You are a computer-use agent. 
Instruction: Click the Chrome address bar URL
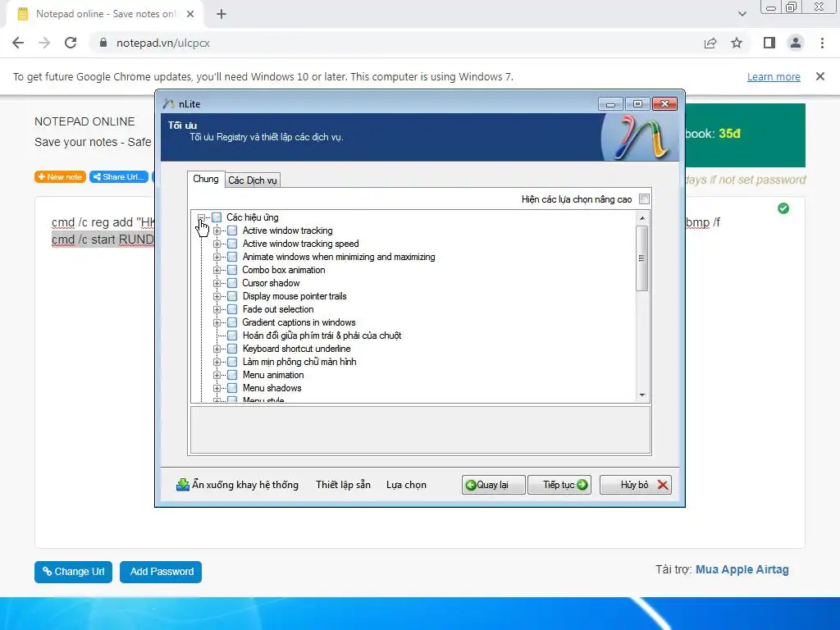click(163, 43)
